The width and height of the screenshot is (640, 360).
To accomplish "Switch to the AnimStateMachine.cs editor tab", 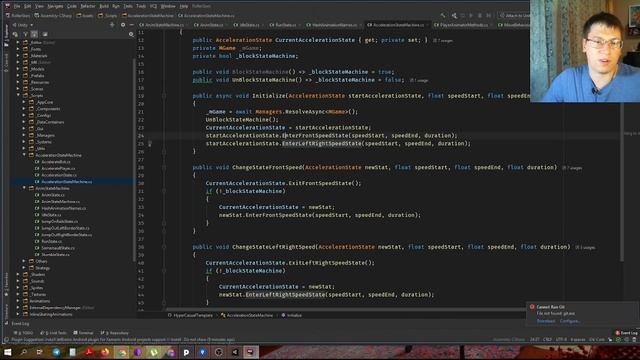I will 164,25.
